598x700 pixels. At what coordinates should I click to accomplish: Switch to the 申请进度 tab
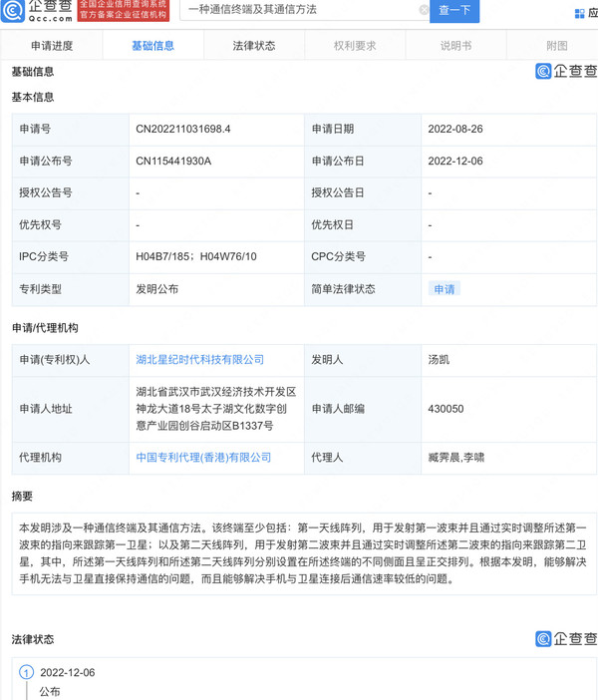(x=52, y=46)
